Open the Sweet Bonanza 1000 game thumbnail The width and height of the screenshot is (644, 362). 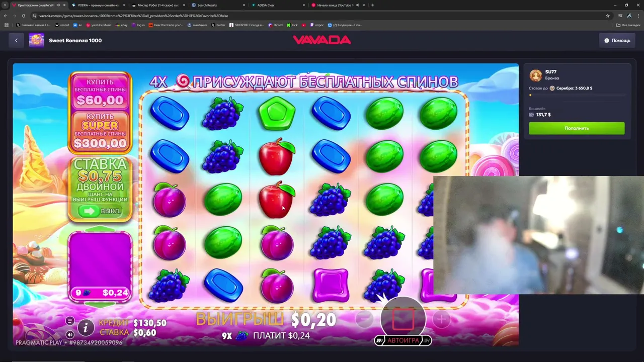(36, 40)
